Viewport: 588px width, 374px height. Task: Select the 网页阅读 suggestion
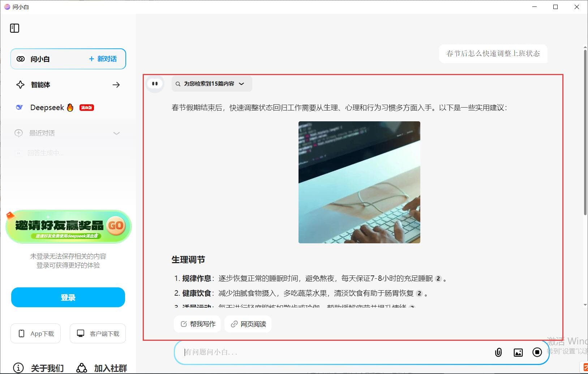click(248, 324)
